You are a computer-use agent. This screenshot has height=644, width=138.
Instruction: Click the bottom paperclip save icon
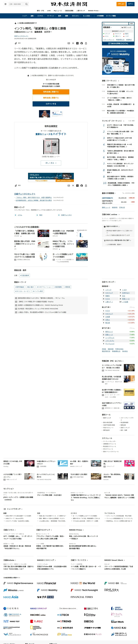pos(16,185)
